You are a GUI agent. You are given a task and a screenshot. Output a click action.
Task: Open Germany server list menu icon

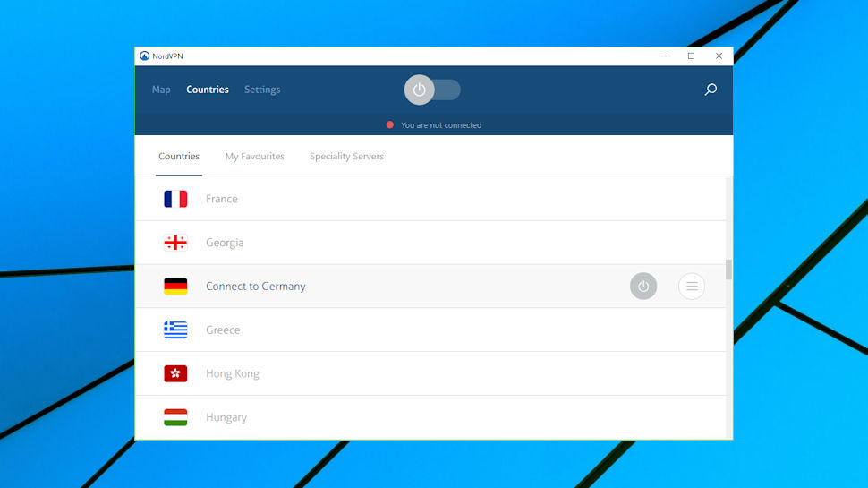pyautogui.click(x=692, y=287)
